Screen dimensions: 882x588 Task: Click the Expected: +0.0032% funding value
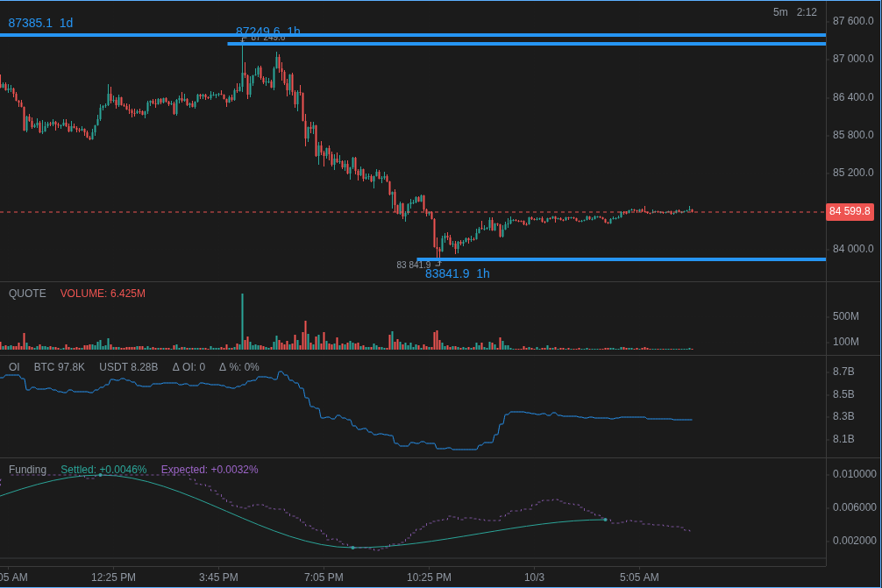click(x=210, y=470)
